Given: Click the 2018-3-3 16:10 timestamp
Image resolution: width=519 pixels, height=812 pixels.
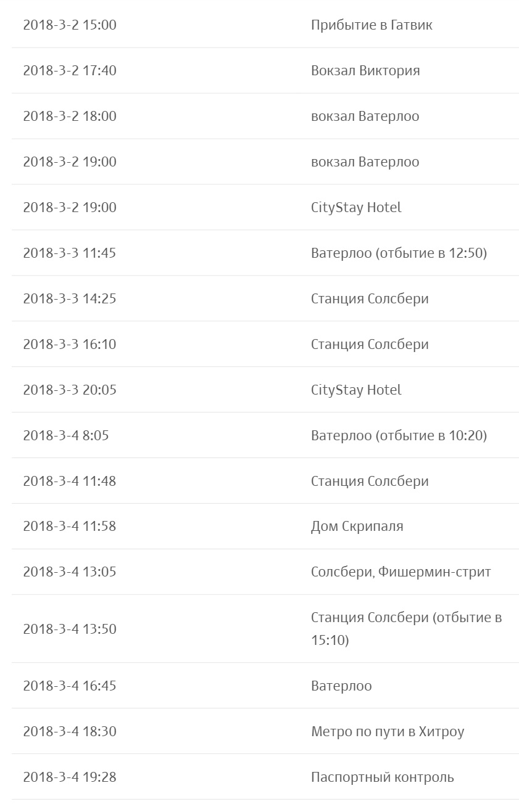Looking at the screenshot, I should point(70,345).
